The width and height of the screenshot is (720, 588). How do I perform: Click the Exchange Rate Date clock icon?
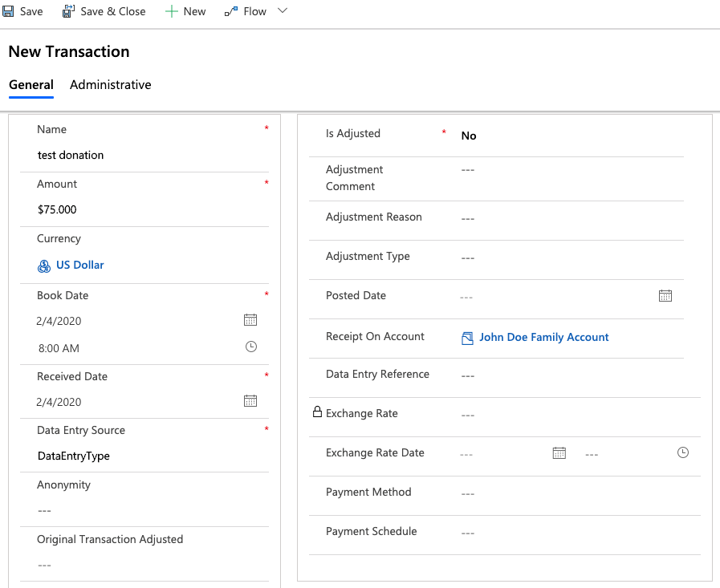pos(683,453)
